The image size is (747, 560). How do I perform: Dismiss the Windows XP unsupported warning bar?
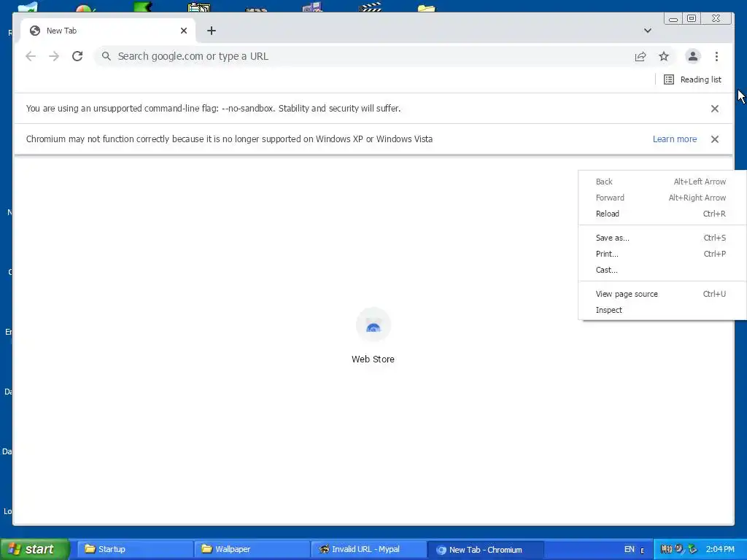tap(715, 139)
